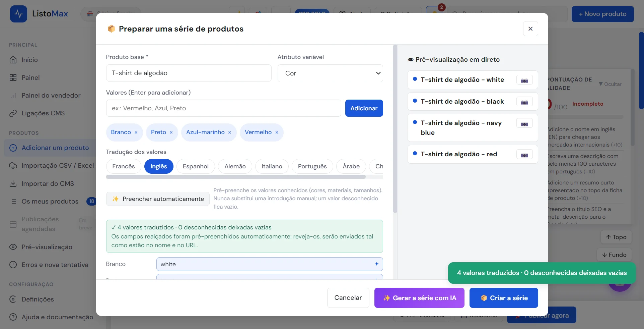Click Painel do vendedor bar chart icon

point(13,95)
